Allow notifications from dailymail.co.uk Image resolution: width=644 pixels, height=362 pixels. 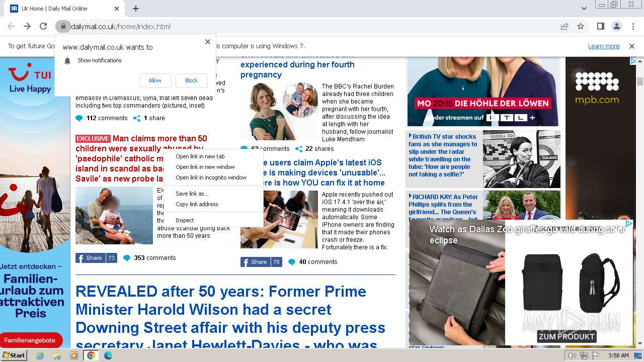point(155,80)
